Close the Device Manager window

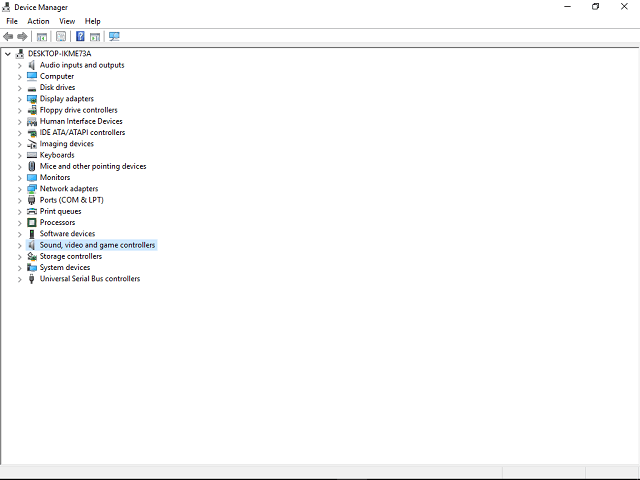tap(624, 7)
